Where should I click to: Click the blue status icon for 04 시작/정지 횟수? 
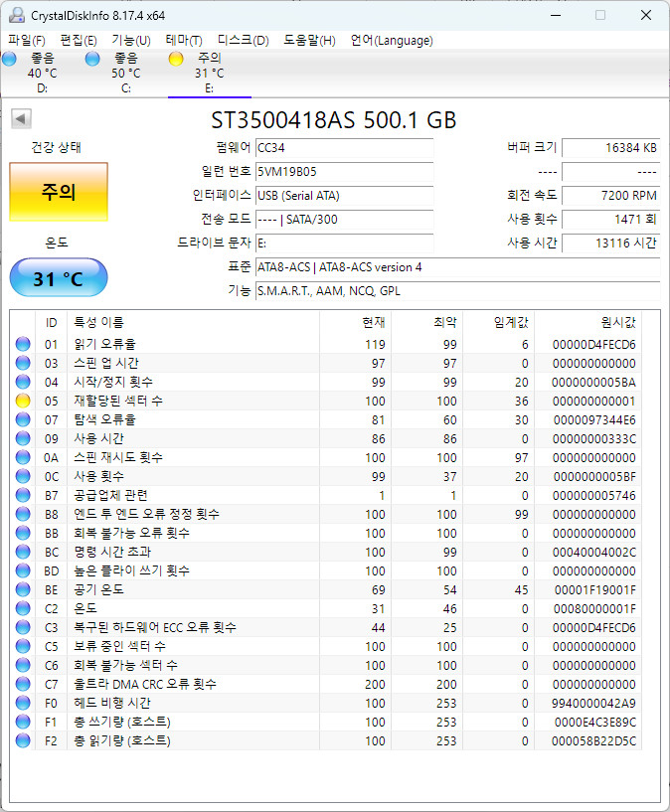pyautogui.click(x=23, y=382)
